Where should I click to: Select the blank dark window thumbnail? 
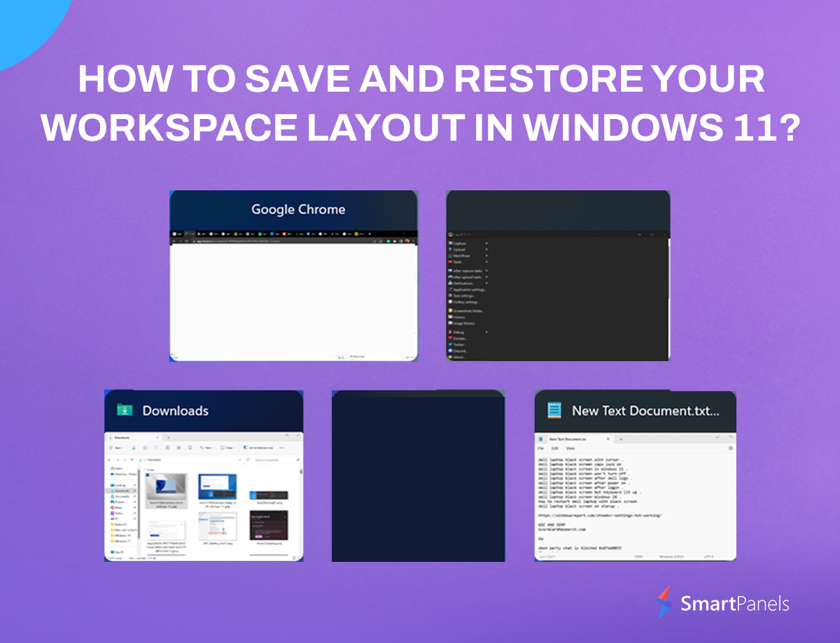[418, 476]
